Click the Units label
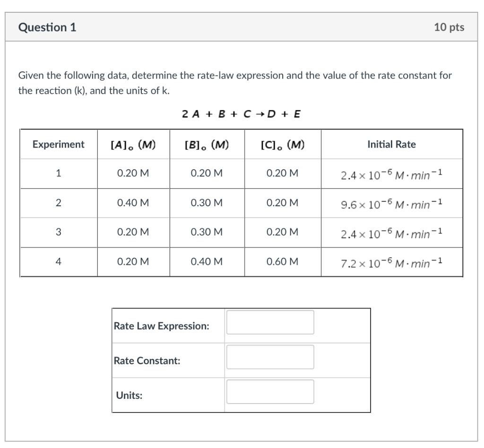The height and width of the screenshot is (448, 484). point(127,395)
